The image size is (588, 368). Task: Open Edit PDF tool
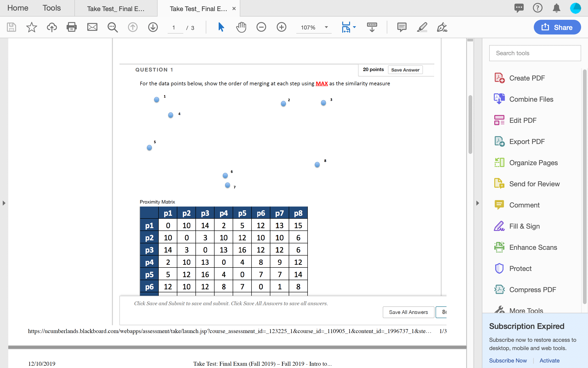click(515, 121)
